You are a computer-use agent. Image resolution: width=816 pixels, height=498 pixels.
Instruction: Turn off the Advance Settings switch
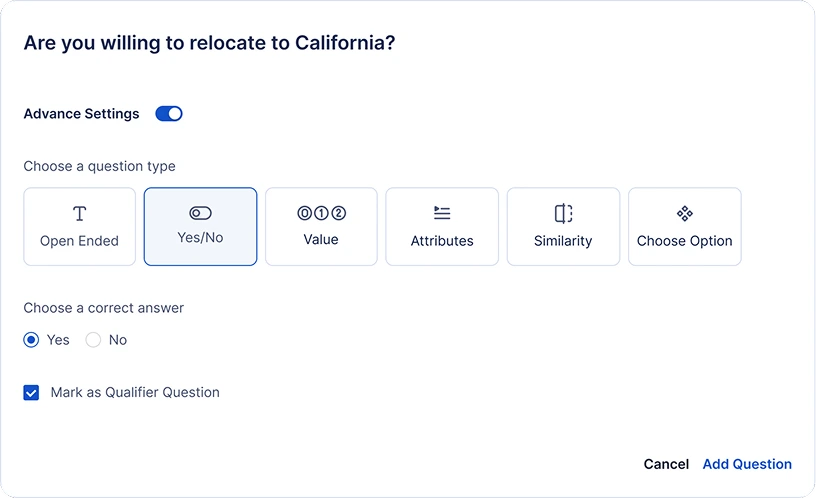pos(169,113)
